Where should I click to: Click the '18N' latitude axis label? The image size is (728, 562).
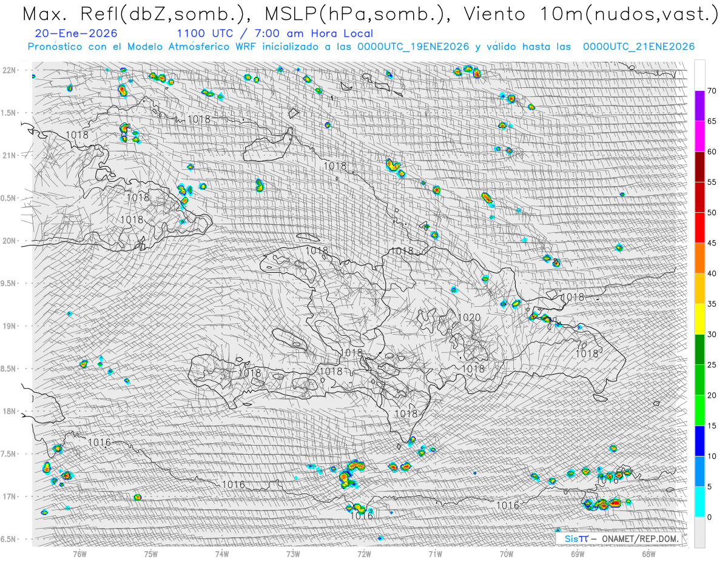(10, 411)
